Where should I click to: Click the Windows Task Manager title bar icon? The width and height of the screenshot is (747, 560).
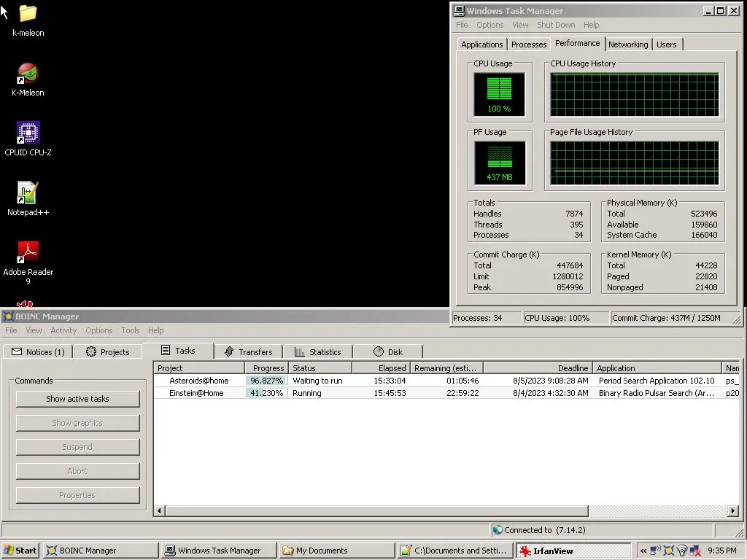(x=460, y=10)
